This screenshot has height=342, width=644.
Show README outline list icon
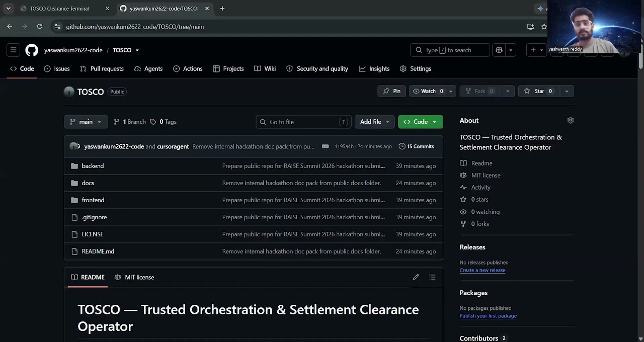tap(432, 277)
